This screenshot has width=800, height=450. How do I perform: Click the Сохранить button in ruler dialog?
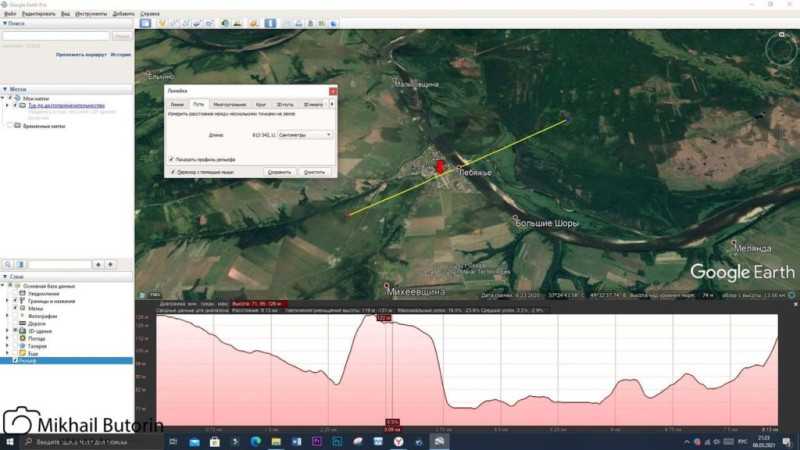pos(279,172)
